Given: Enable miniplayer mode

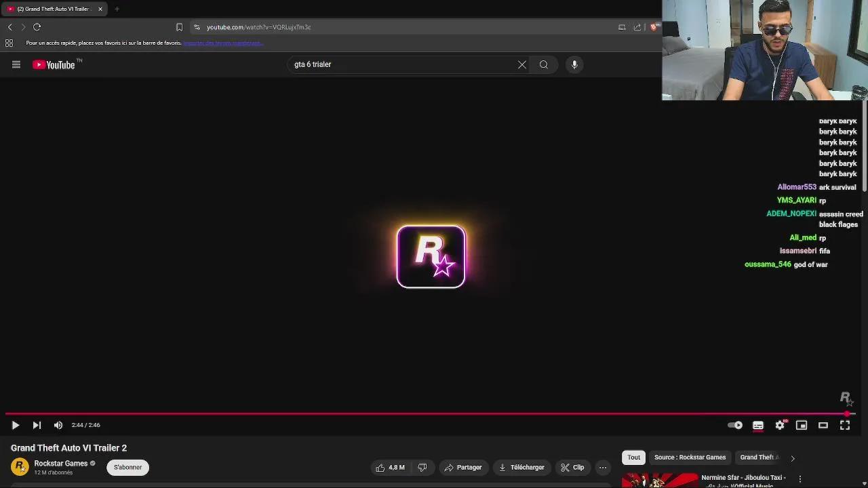Looking at the screenshot, I should 802,425.
